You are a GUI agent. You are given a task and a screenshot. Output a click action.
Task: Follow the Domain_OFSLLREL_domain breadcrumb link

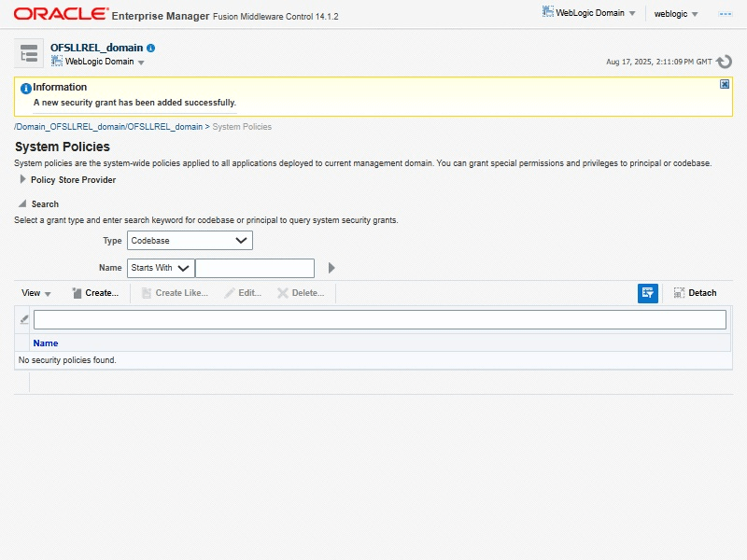(108, 126)
